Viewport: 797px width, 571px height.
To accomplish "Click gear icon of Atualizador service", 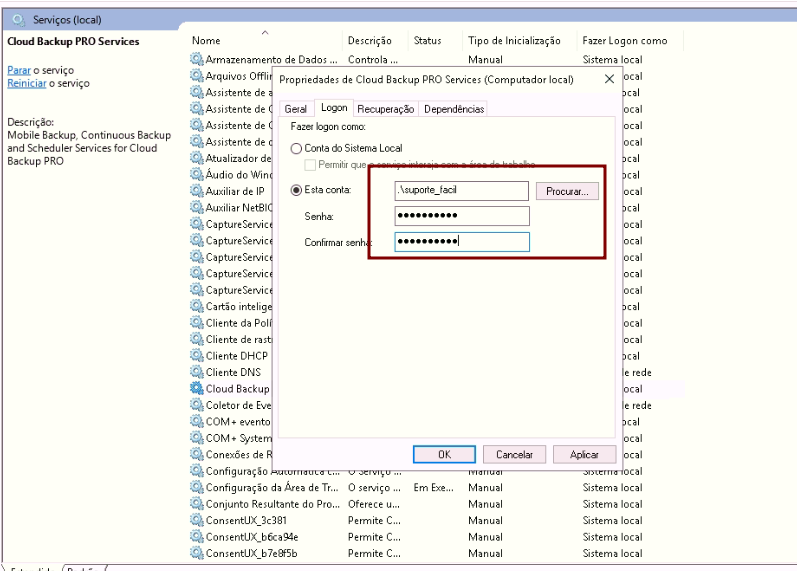I will click(197, 158).
